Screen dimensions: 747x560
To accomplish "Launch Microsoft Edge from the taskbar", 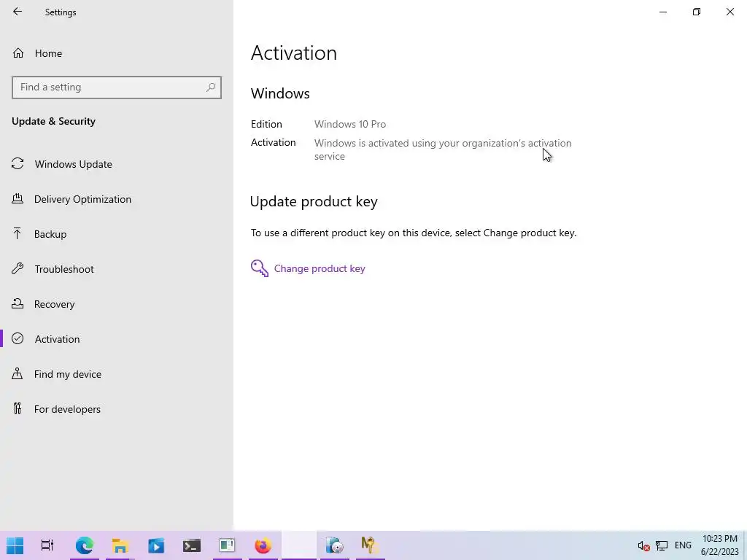I will coord(85,545).
